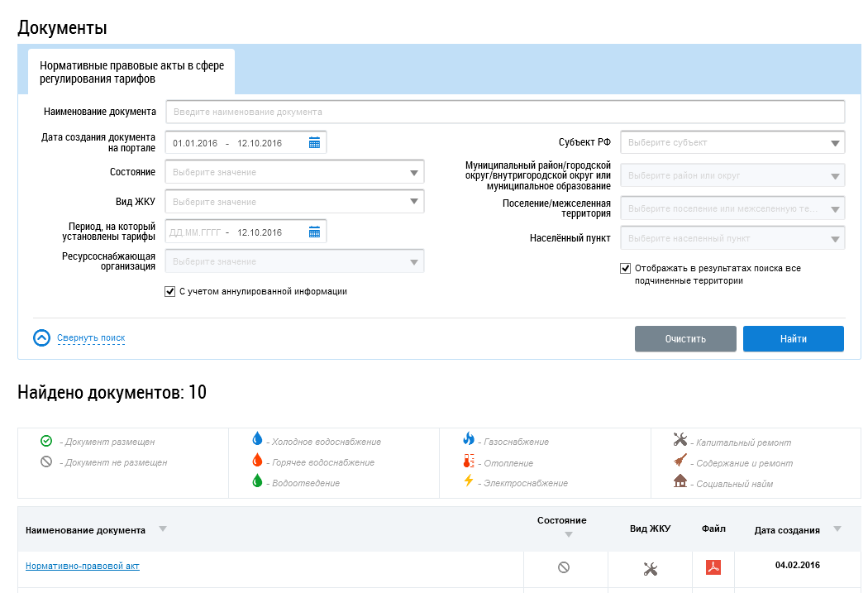The image size is (868, 593).
Task: Click sort arrow under Состояние header
Action: pyautogui.click(x=568, y=535)
